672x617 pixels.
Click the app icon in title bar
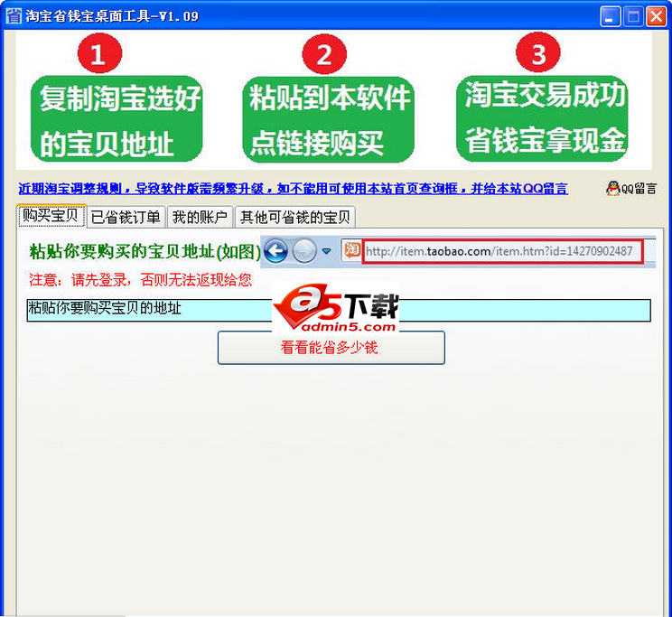point(14,16)
